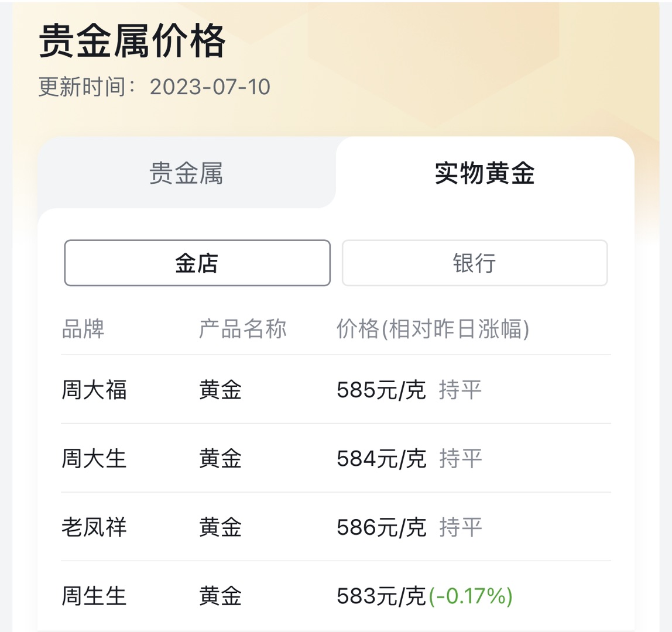Open the 周大福 gold row

[x=336, y=390]
